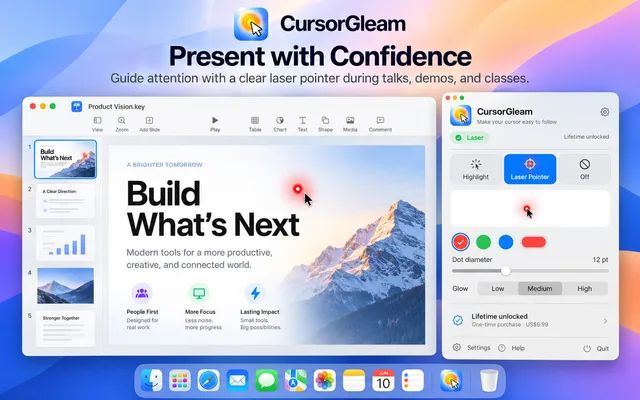Add a new slide with Add Slide
This screenshot has width=640, height=400.
point(149,124)
